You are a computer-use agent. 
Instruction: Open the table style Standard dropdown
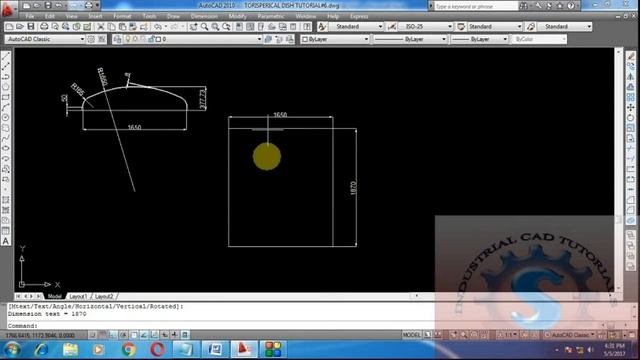494,27
